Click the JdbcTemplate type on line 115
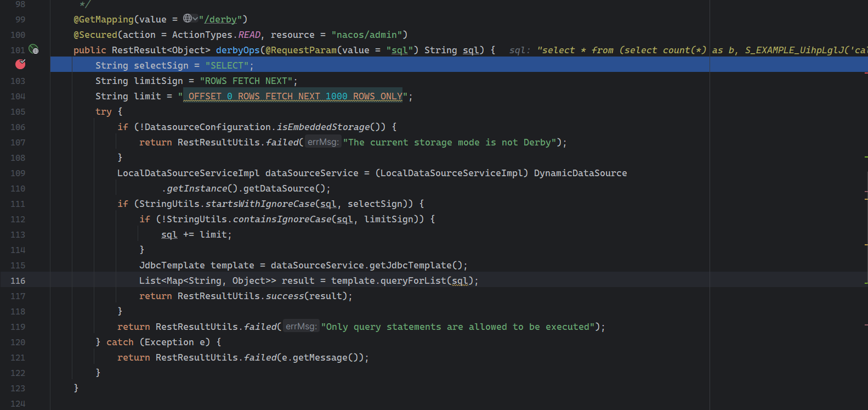Screen dimensions: 868x410 [x=172, y=265]
